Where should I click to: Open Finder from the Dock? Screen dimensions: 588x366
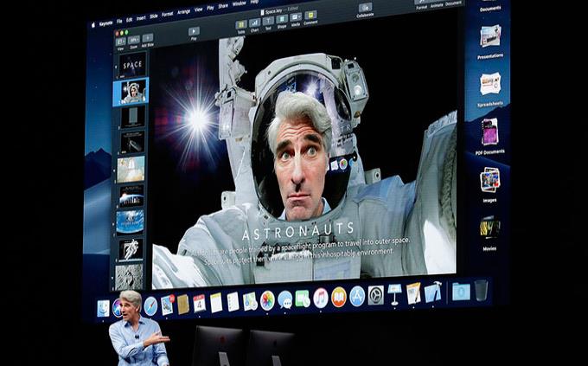point(104,308)
